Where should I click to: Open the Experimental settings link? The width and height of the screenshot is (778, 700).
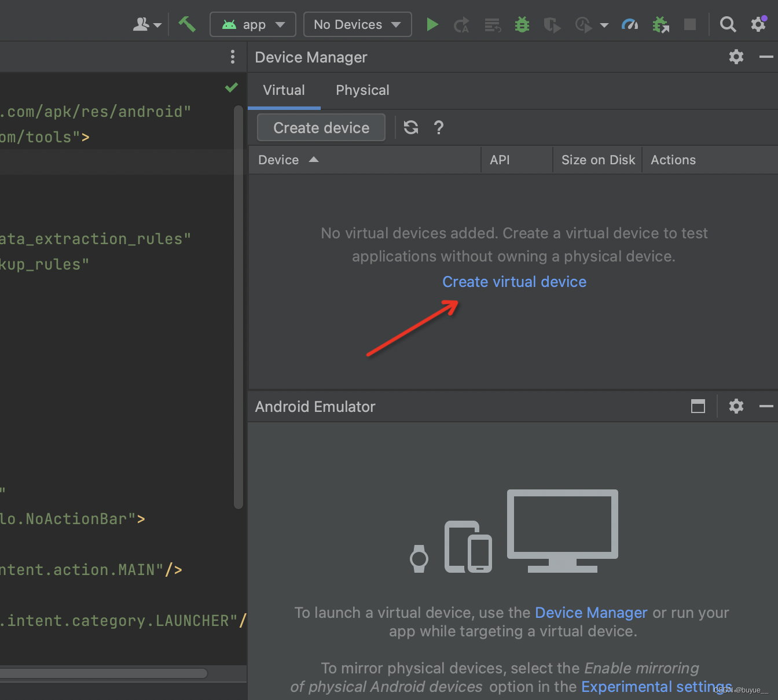pos(656,687)
